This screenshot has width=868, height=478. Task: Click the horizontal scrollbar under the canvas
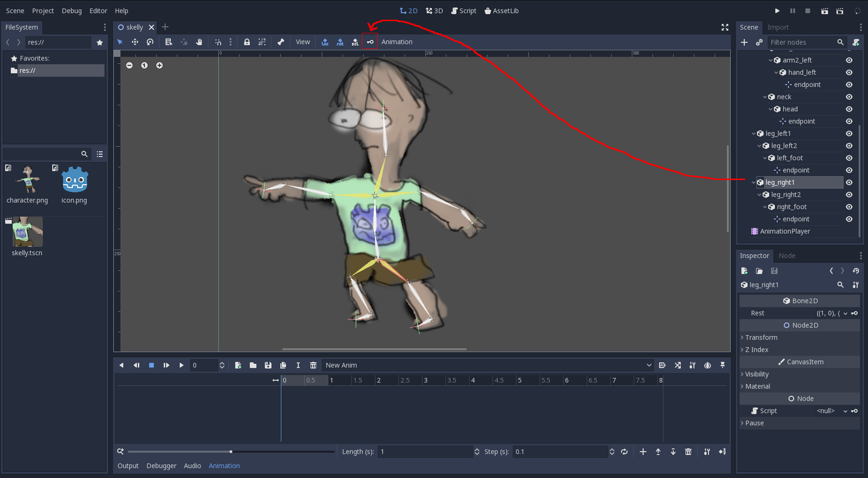pos(374,349)
